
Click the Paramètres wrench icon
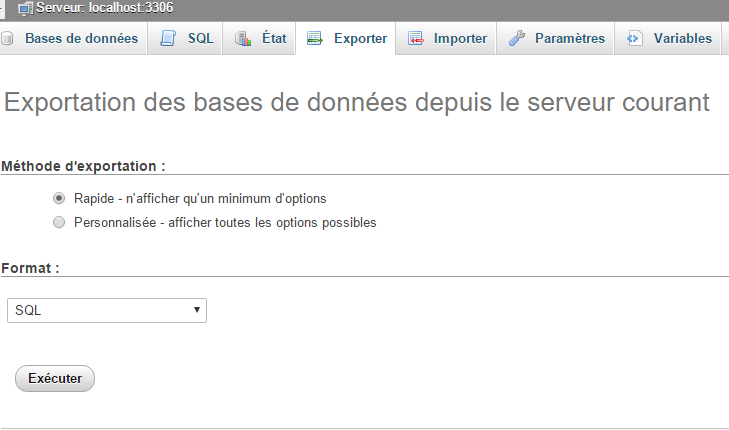coord(517,39)
